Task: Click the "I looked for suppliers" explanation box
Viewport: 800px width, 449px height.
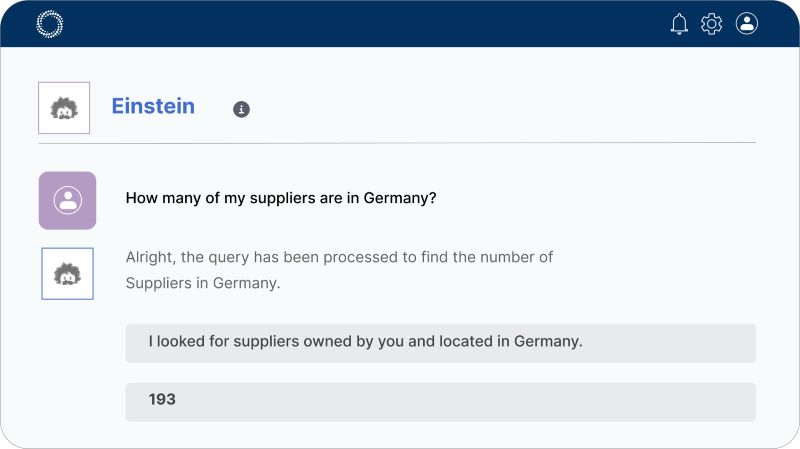Action: coord(440,342)
